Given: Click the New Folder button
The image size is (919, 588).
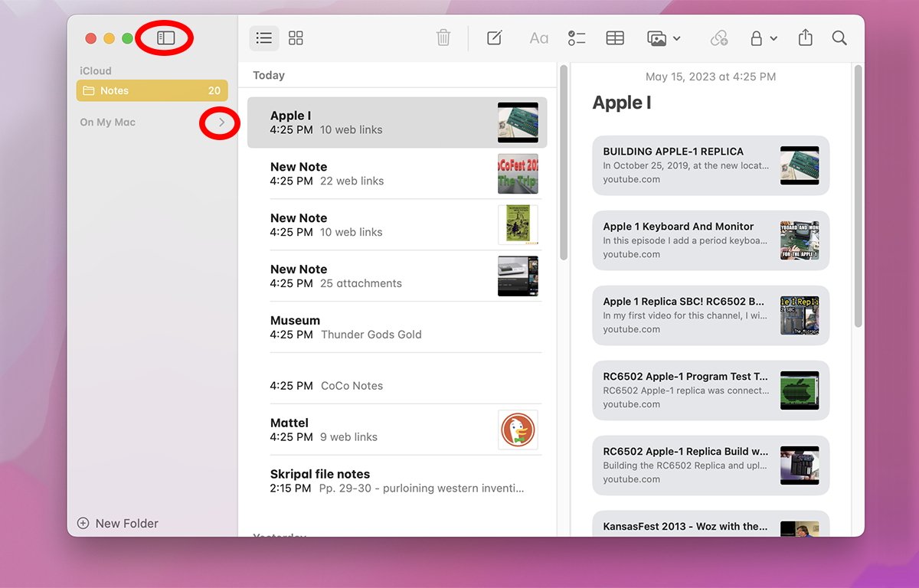Looking at the screenshot, I should pyautogui.click(x=118, y=524).
